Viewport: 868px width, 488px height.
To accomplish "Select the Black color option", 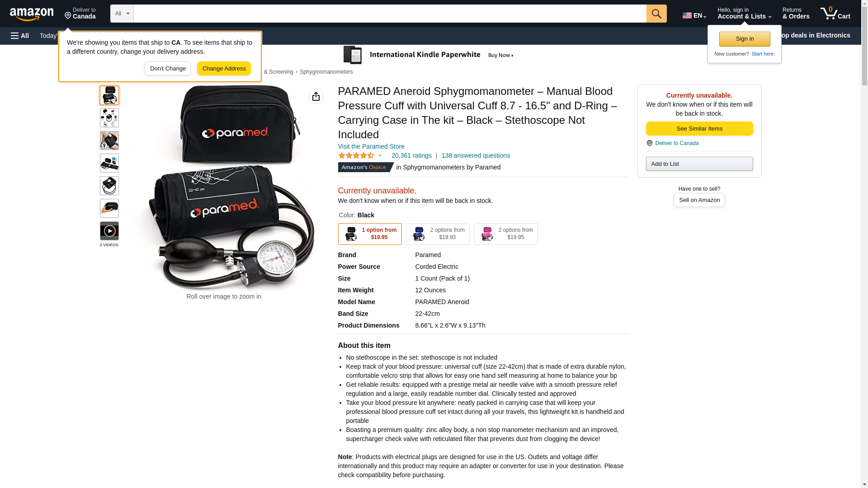I will tap(370, 234).
